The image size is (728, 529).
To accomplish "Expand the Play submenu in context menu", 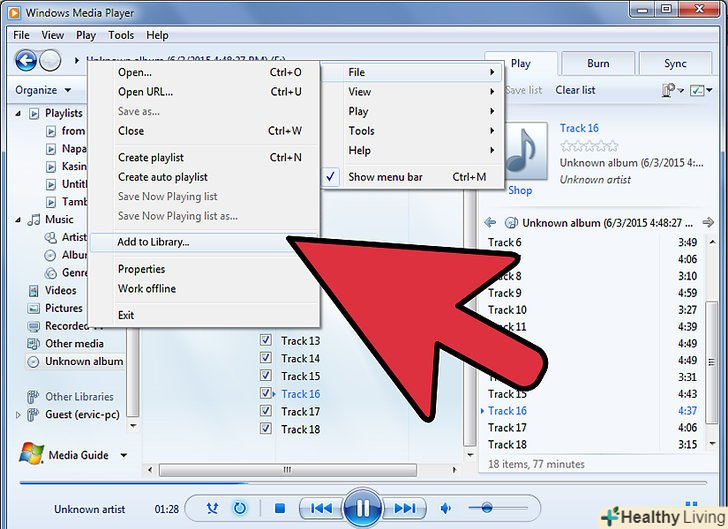I will tap(413, 111).
